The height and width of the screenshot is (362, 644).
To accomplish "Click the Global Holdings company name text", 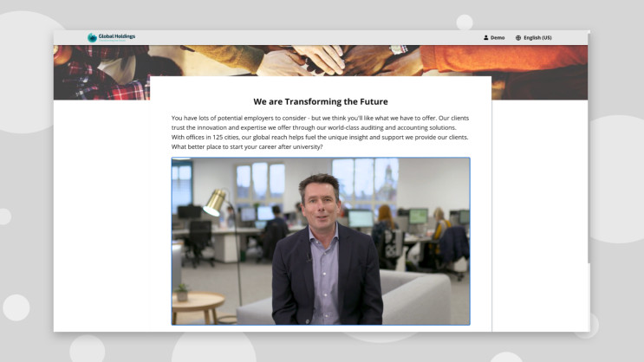I will coord(117,36).
